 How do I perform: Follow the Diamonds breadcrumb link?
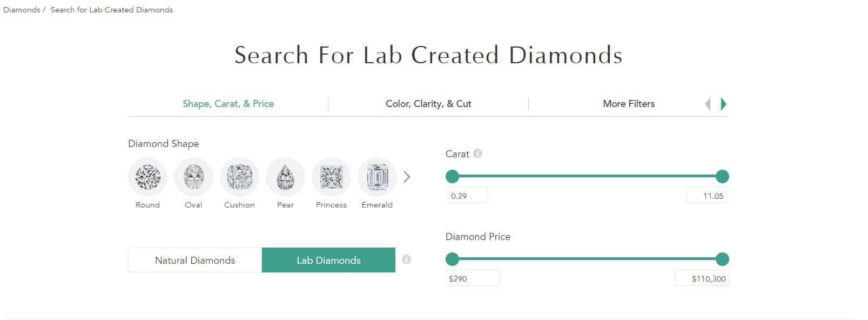pyautogui.click(x=22, y=10)
